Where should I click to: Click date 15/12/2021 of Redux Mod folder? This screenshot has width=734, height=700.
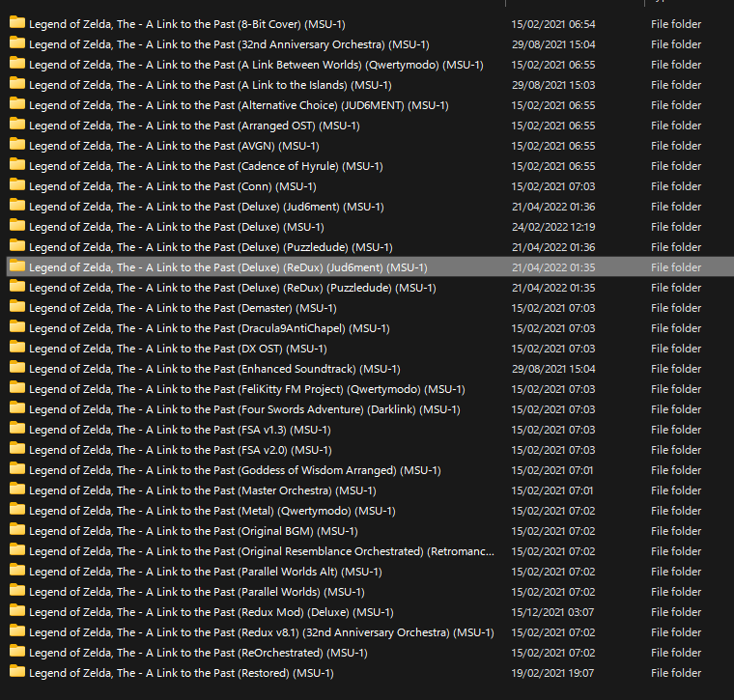(552, 612)
